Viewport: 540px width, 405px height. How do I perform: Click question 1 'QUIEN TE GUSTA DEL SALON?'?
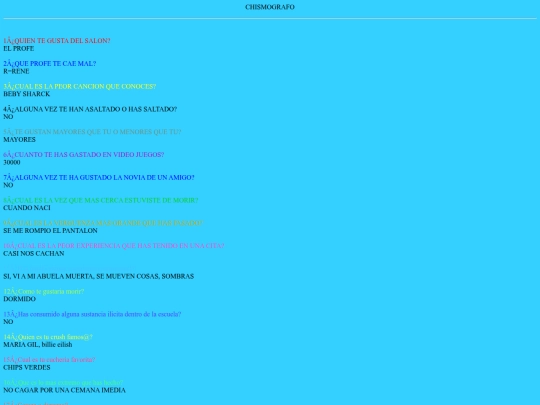tap(57, 41)
